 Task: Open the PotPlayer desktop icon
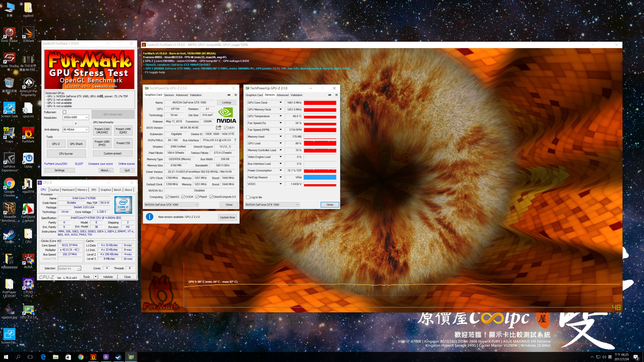point(9,288)
